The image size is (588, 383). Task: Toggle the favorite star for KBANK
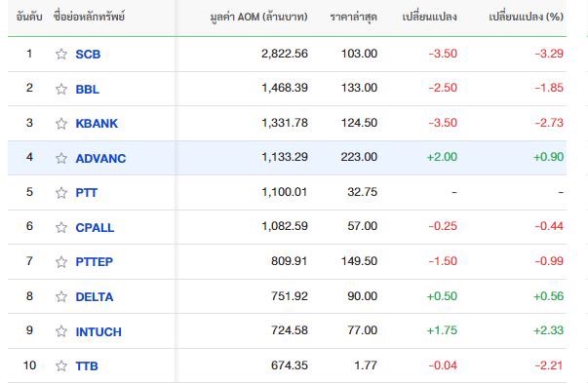click(x=61, y=124)
